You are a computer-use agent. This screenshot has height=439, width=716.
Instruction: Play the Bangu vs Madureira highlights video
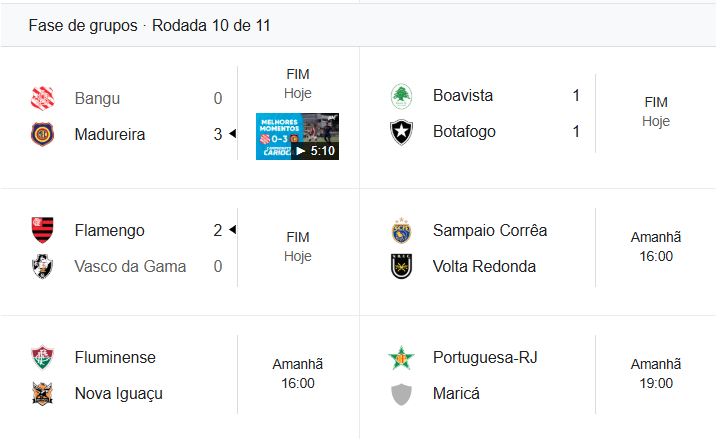click(297, 137)
